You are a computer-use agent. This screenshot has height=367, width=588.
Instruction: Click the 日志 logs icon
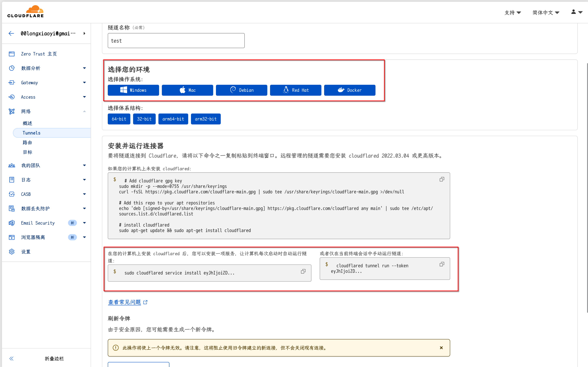click(12, 180)
